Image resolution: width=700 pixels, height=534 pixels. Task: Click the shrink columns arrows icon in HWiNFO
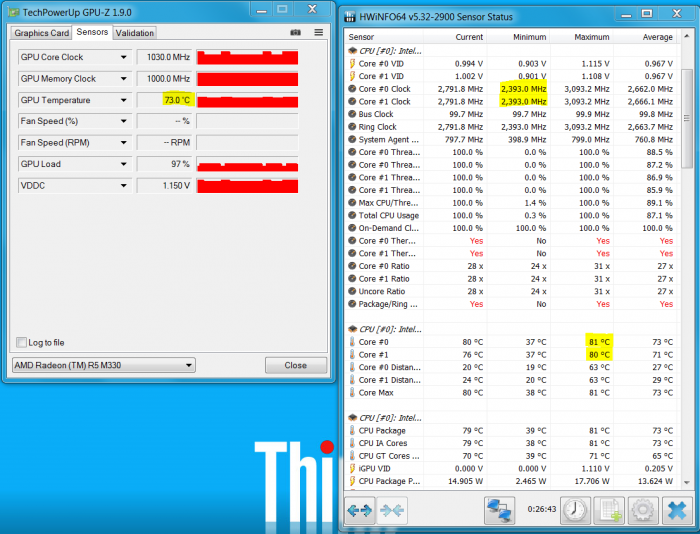tap(392, 509)
